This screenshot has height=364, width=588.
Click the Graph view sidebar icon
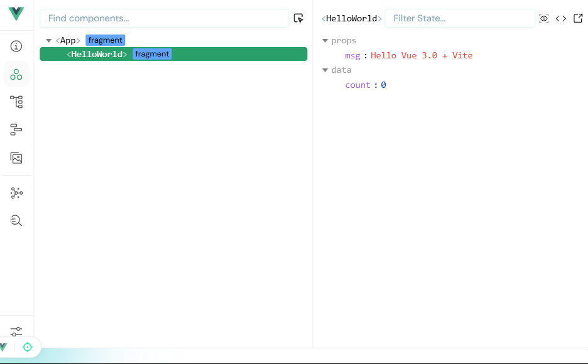pyautogui.click(x=16, y=193)
